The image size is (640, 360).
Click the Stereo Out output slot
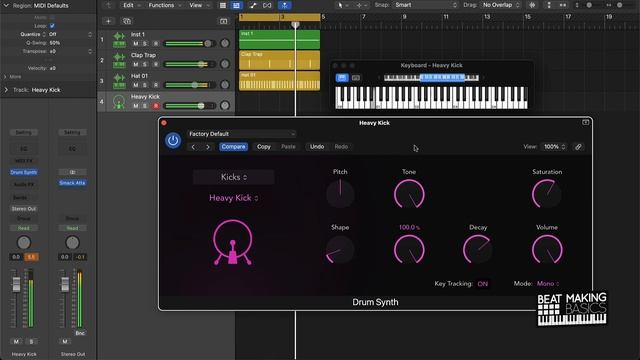[x=24, y=209]
